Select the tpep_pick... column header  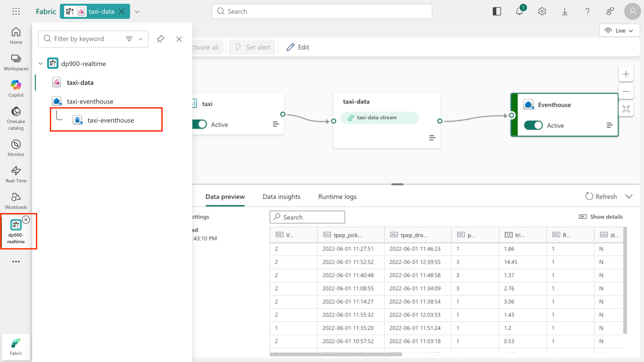tap(351, 235)
